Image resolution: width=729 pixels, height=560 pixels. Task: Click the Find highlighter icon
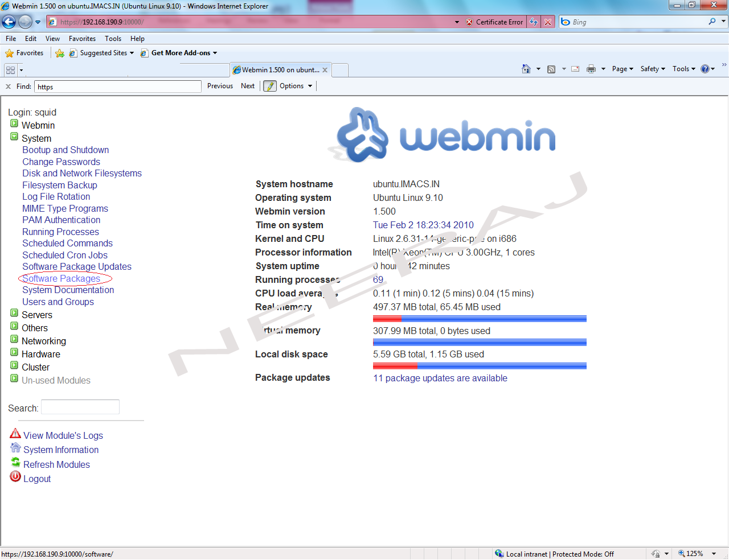click(x=270, y=86)
